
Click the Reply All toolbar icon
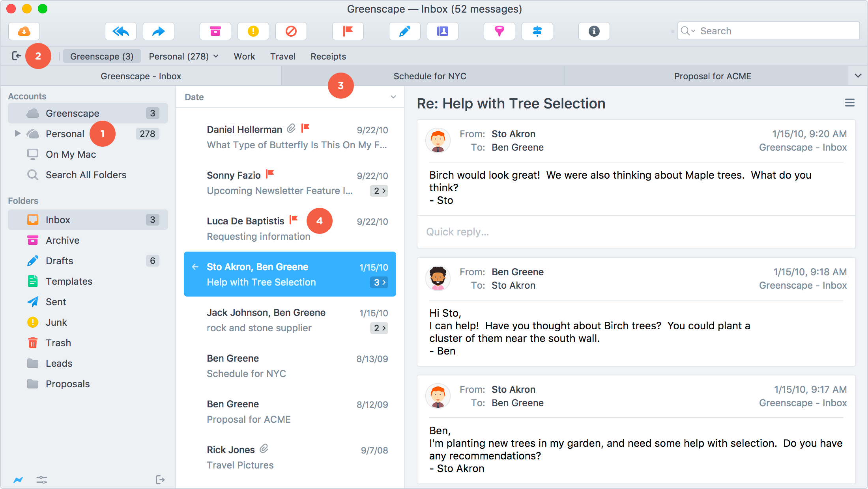point(122,30)
